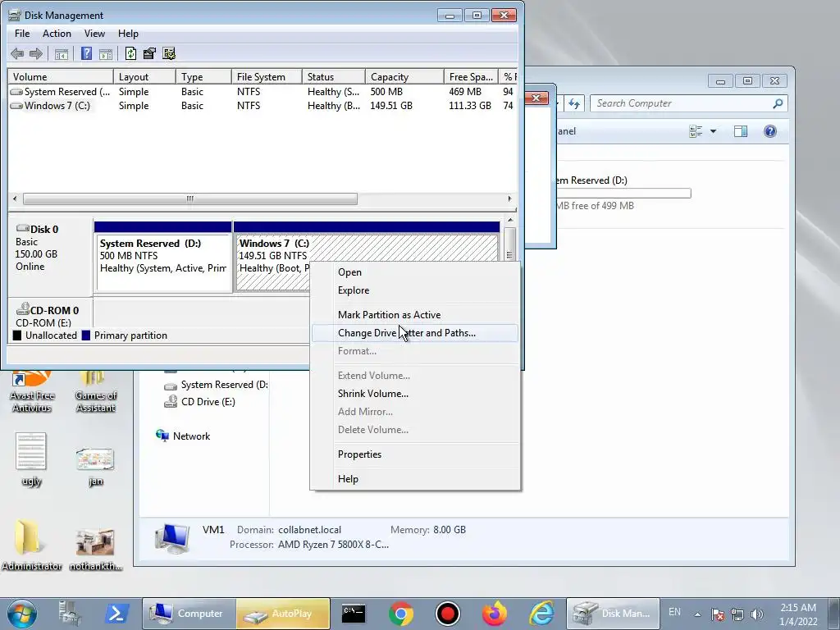Open the Action menu
Screen dimensions: 840x630
[57, 33]
